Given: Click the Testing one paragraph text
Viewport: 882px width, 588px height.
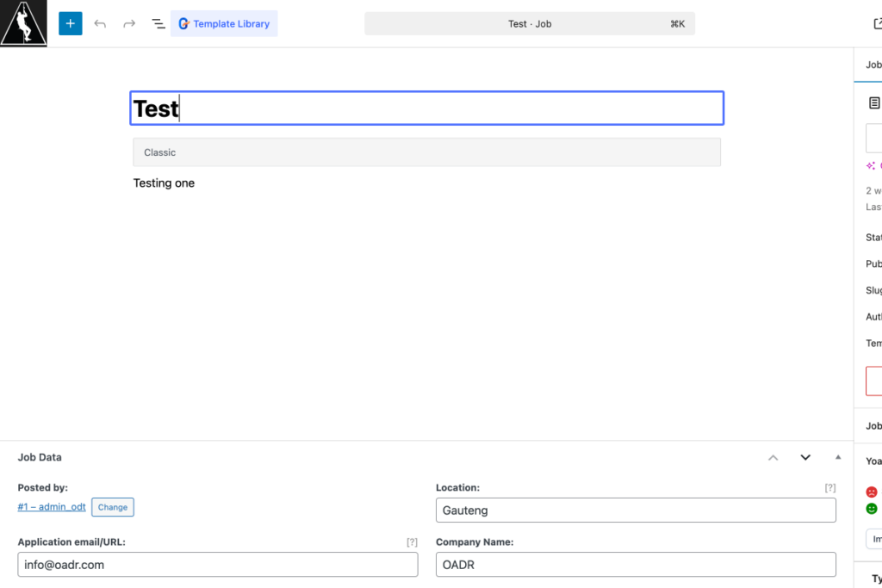Looking at the screenshot, I should click(164, 183).
